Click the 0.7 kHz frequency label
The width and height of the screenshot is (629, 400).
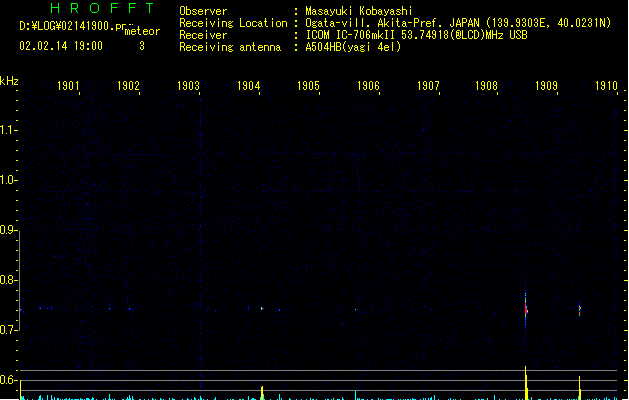(x=8, y=330)
